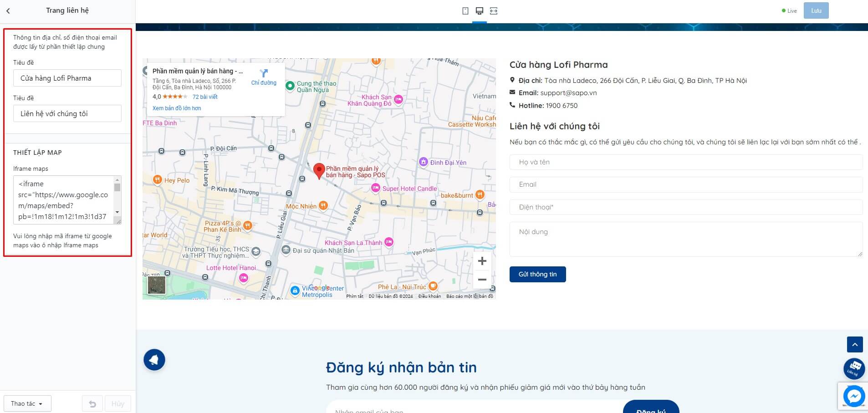Screen dimensions: 868x413
Task: Click the Email input field in form
Action: tap(686, 184)
